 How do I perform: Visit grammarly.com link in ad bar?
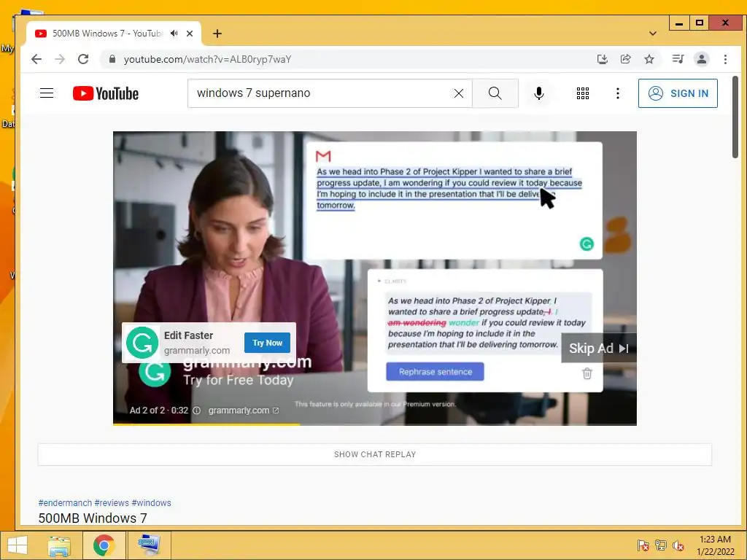click(244, 411)
